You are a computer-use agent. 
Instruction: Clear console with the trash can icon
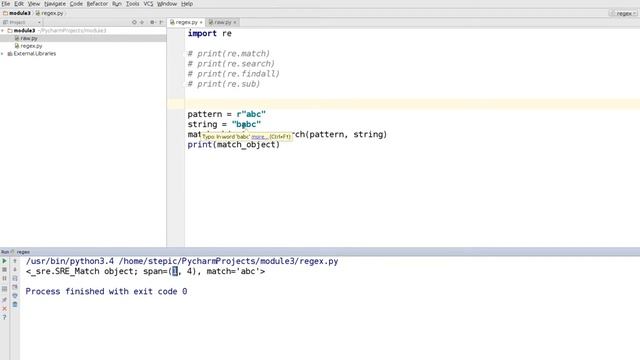coord(15,304)
